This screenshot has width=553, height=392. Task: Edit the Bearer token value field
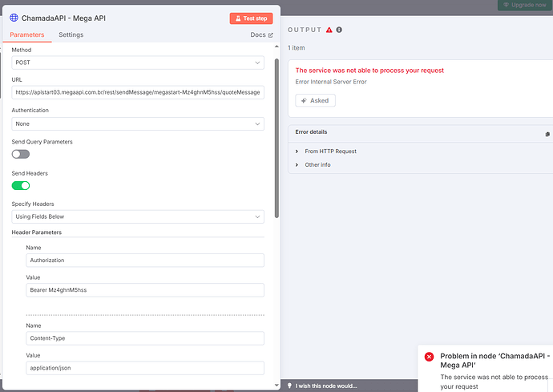(145, 290)
